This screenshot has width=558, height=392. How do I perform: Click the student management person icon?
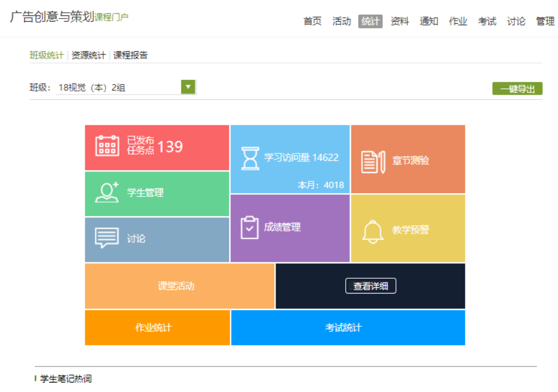pos(107,193)
